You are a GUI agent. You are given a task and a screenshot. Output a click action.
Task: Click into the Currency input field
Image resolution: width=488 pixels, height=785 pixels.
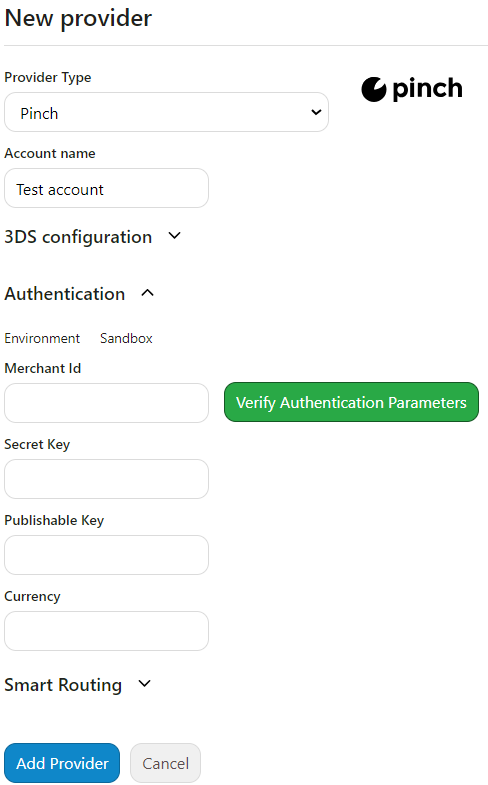point(106,631)
